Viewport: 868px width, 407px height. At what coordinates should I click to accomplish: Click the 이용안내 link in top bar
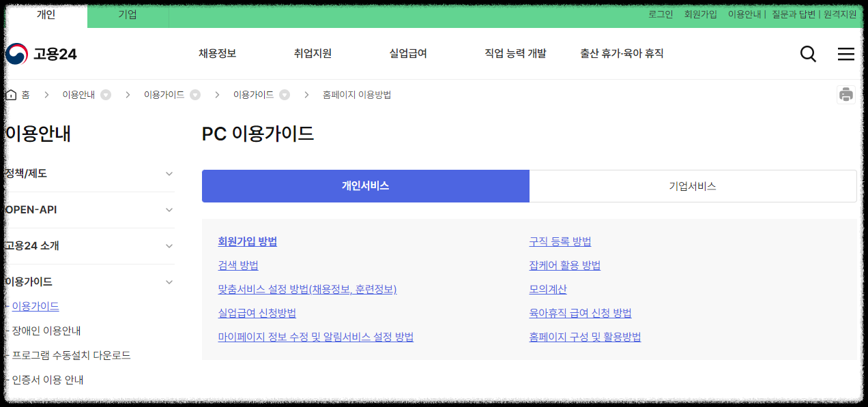[x=744, y=14]
